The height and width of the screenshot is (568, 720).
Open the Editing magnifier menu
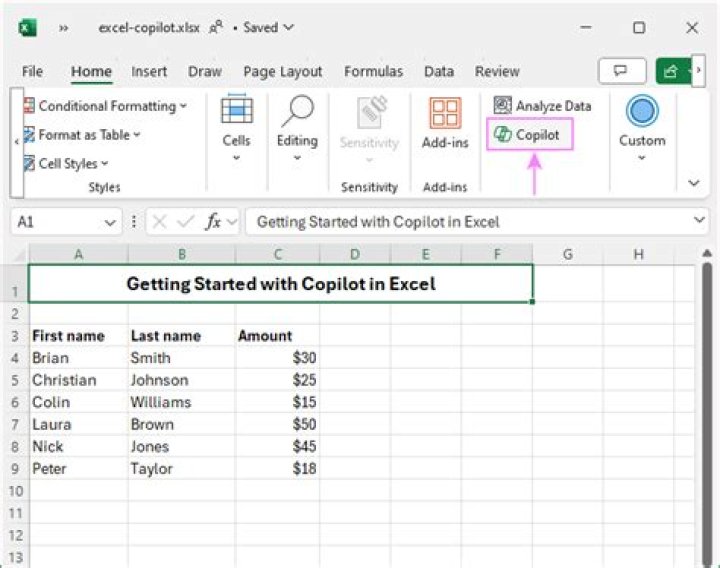pos(298,128)
